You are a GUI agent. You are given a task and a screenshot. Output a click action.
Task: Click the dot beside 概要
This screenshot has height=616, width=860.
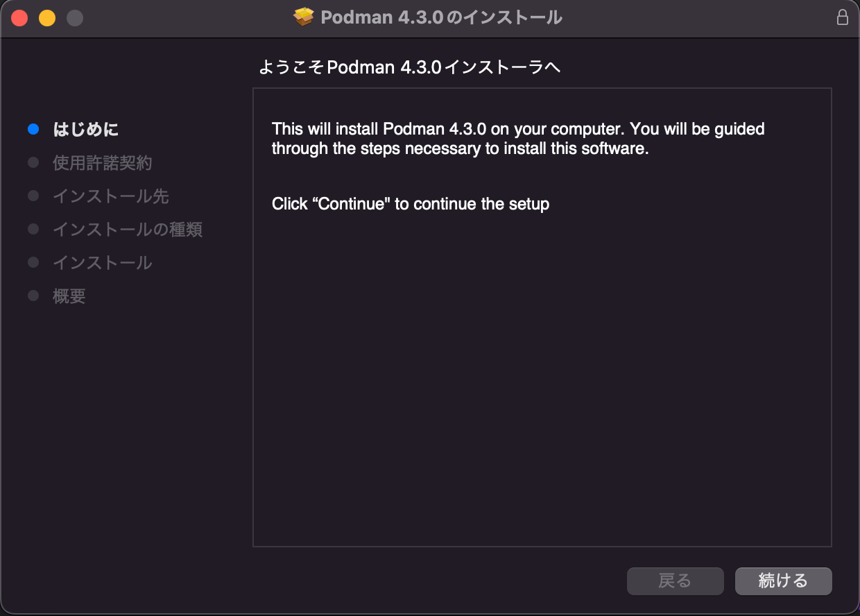click(x=33, y=296)
